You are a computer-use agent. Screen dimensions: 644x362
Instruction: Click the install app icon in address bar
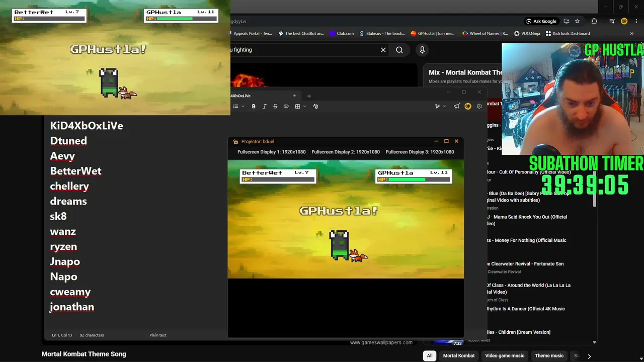(x=567, y=21)
